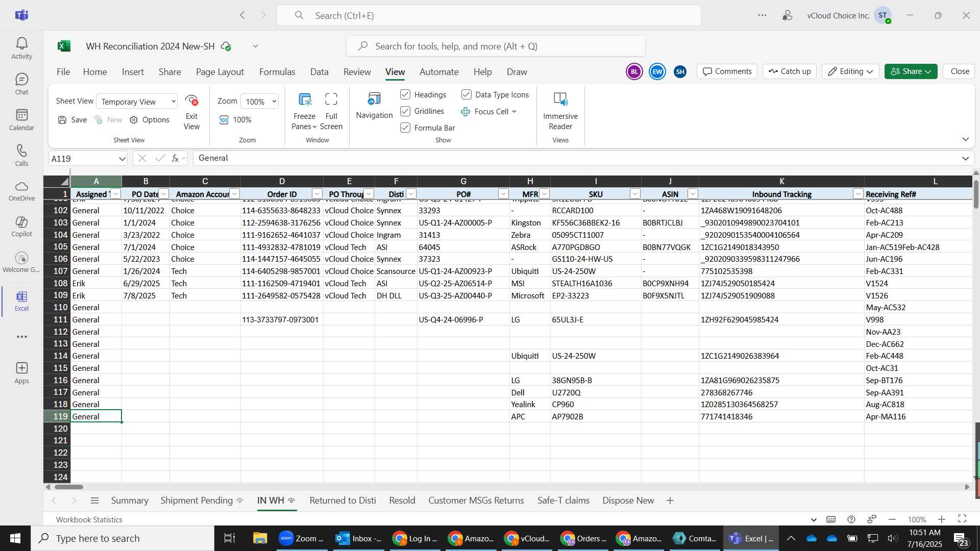Zoom out with the status bar minus
980x551 pixels.
pyautogui.click(x=892, y=519)
